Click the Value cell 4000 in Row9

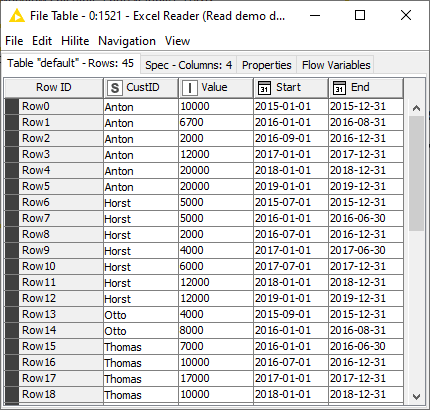pyautogui.click(x=216, y=251)
